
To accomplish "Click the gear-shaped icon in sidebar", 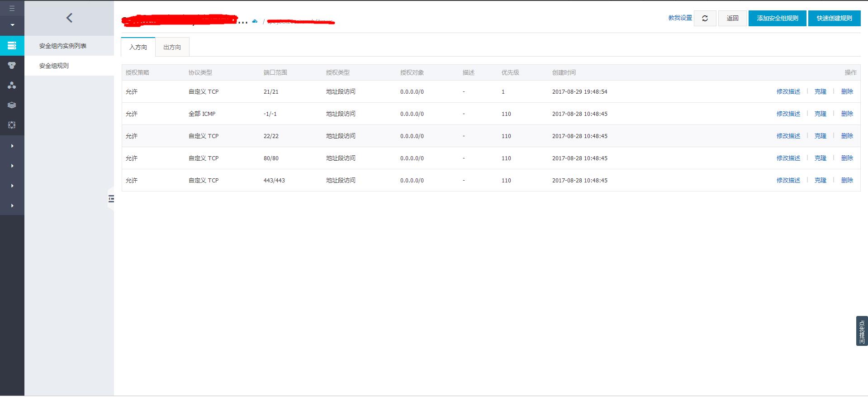I will pos(12,125).
